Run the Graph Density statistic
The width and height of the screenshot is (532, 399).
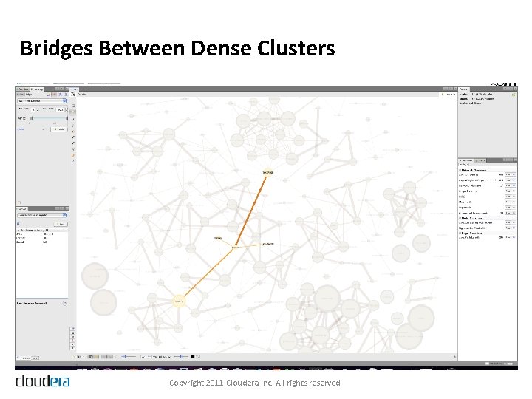pyautogui.click(x=508, y=191)
